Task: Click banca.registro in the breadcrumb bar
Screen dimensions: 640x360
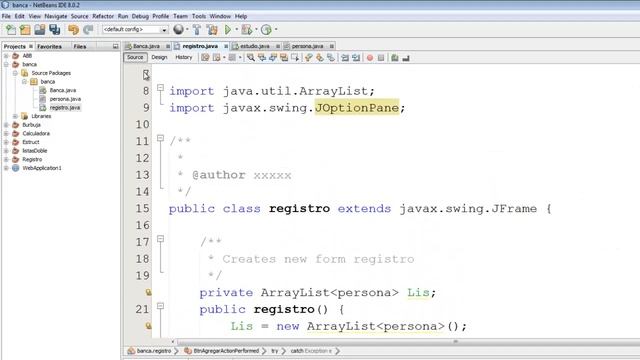Action: [x=153, y=351]
